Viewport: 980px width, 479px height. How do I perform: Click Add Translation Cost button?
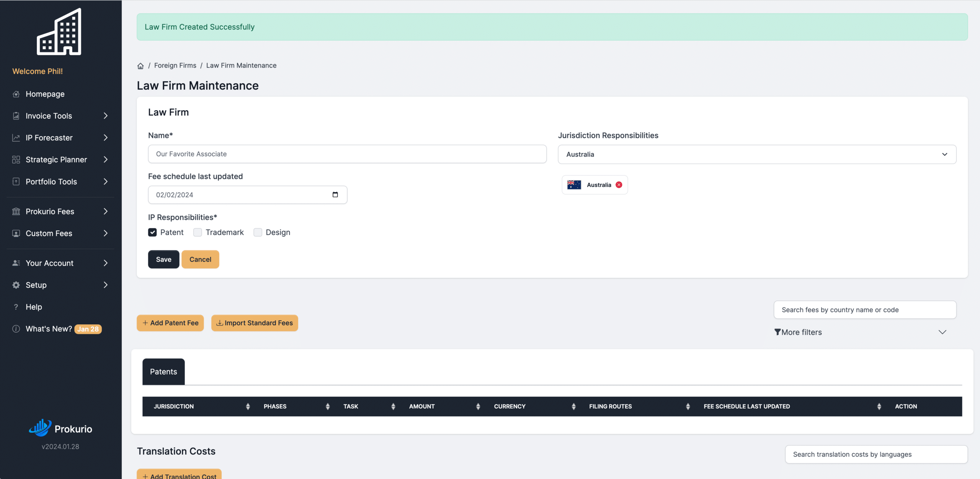pos(179,474)
